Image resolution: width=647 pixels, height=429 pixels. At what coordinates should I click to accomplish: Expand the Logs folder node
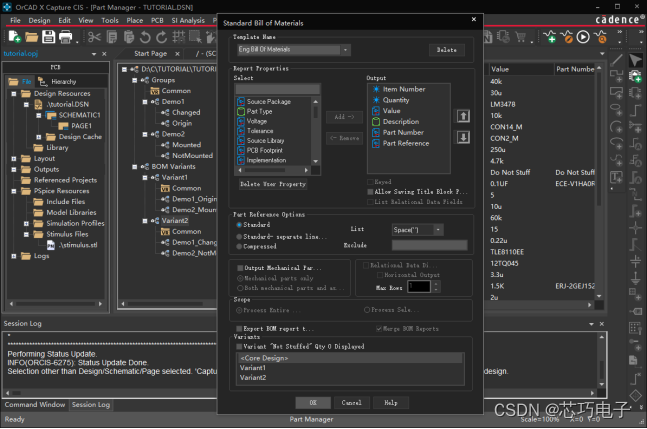tap(14, 256)
